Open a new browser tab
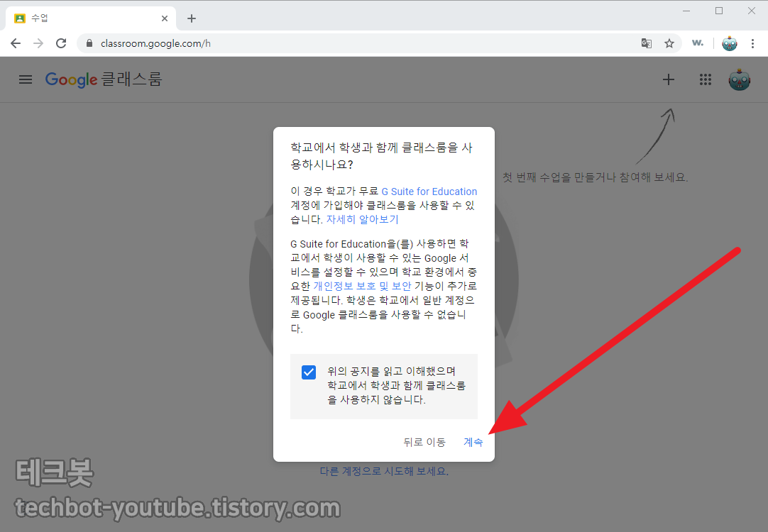 pos(192,18)
